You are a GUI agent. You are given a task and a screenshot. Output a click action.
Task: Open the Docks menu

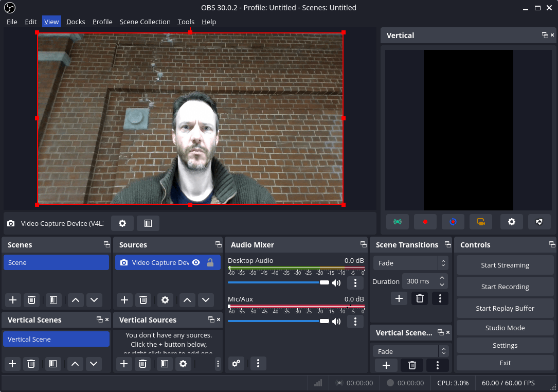point(76,22)
